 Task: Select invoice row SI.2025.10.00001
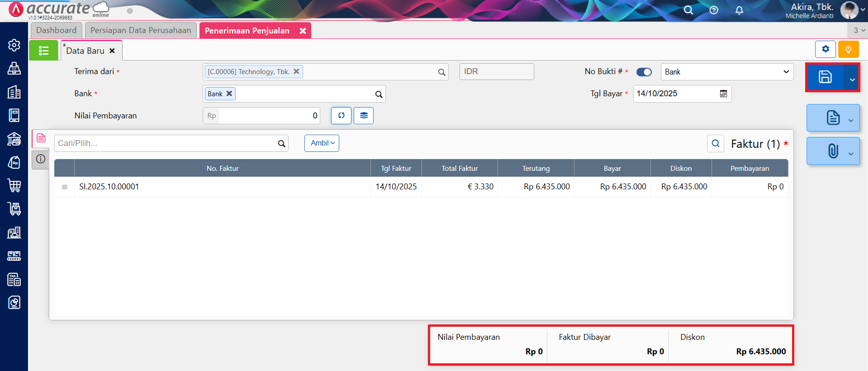222,187
